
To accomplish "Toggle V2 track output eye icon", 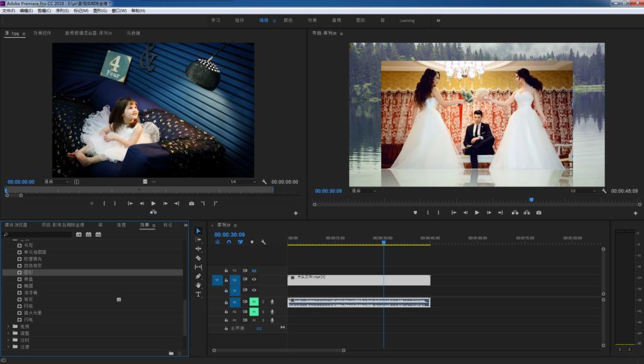I will 254,280.
